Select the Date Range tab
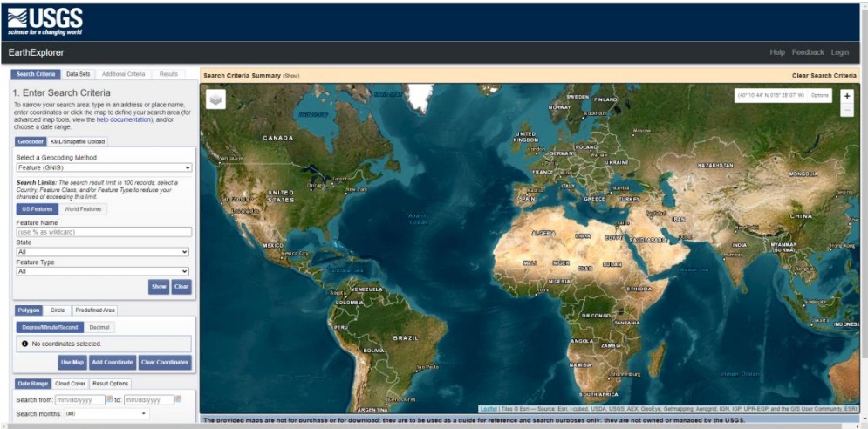 (32, 384)
